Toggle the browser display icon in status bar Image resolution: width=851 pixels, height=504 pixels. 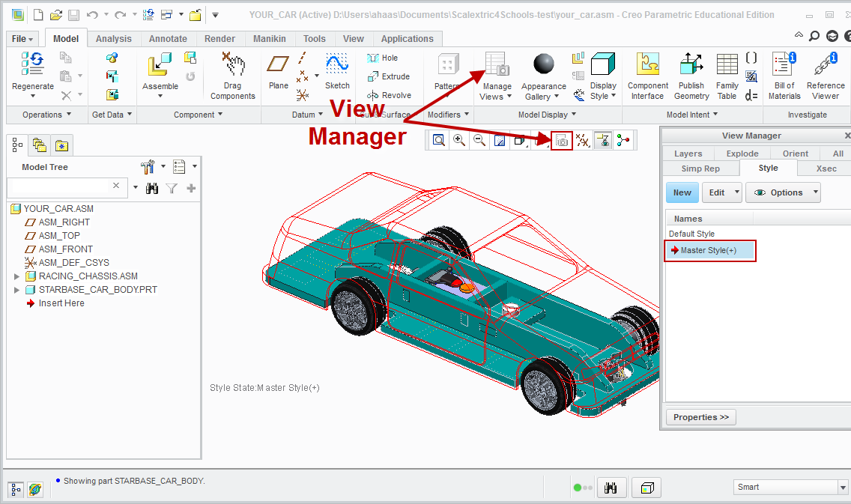35,489
